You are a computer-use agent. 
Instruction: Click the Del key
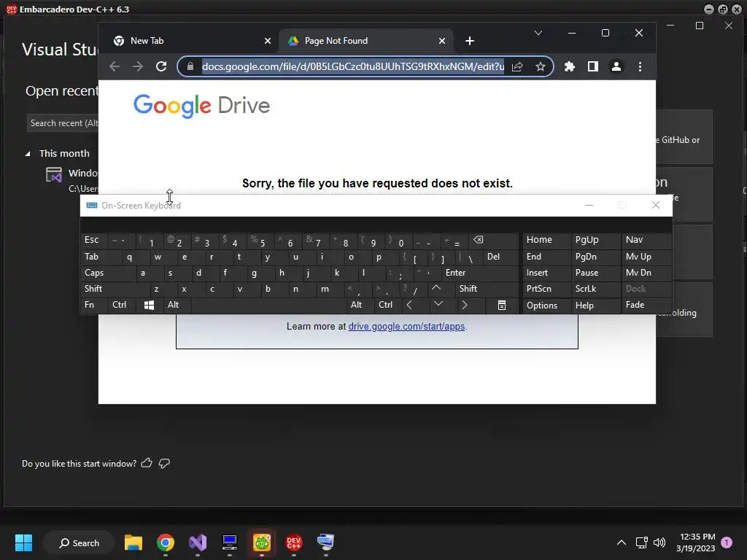[500, 257]
